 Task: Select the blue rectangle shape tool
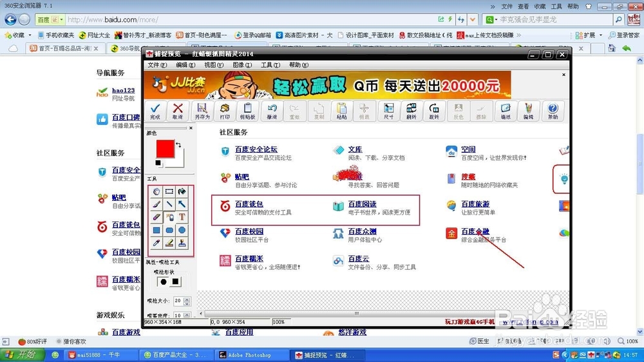[x=156, y=230]
